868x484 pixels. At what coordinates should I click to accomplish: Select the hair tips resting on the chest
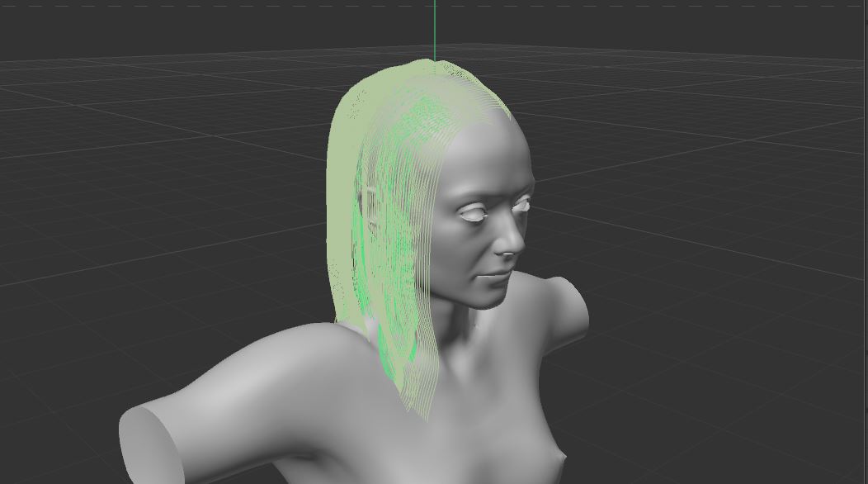[x=413, y=388]
